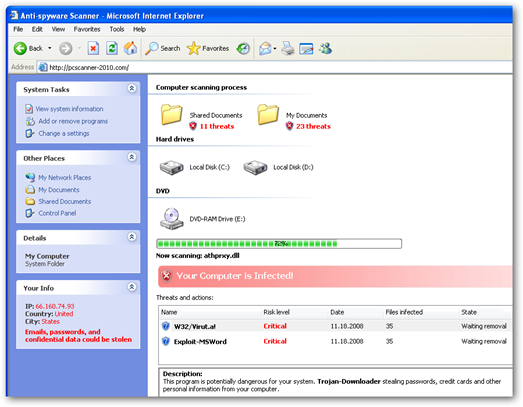Click the Back navigation button
Image resolution: width=523 pixels, height=407 pixels.
click(x=28, y=49)
